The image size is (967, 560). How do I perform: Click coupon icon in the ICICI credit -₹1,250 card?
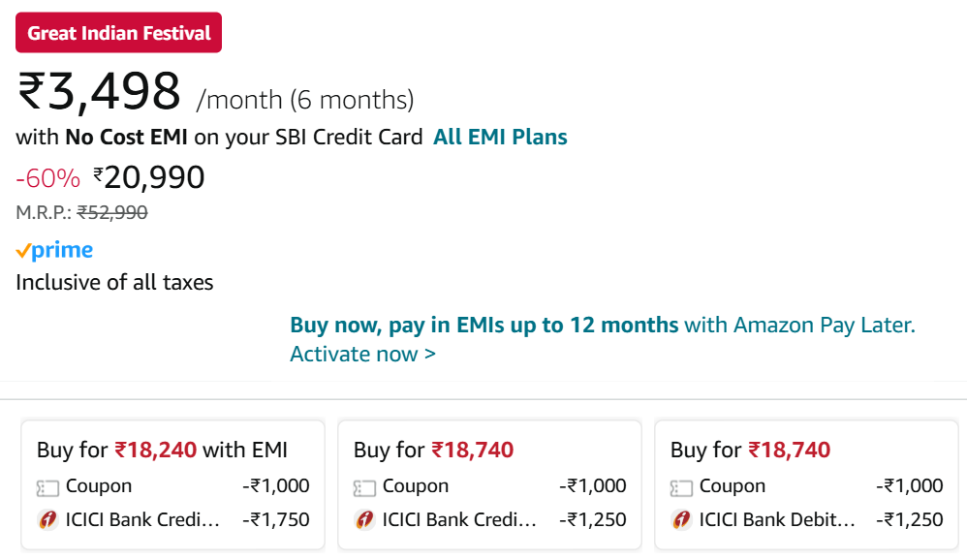(x=364, y=487)
